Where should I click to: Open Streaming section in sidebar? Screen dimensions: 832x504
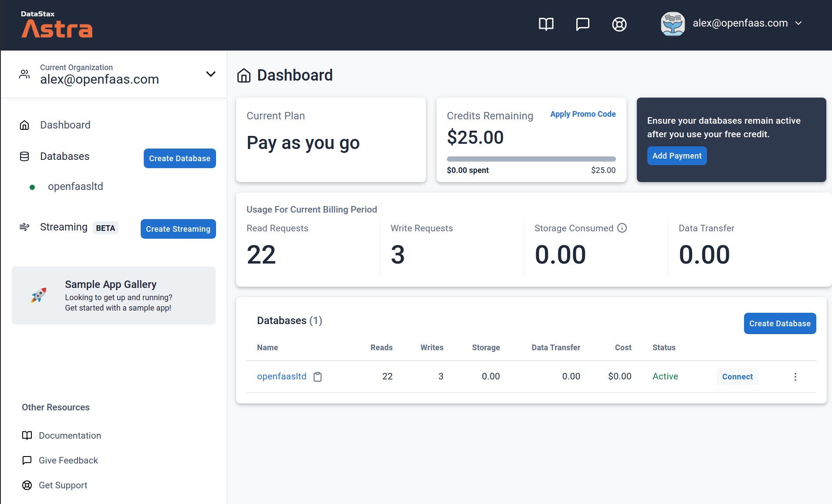coord(64,227)
